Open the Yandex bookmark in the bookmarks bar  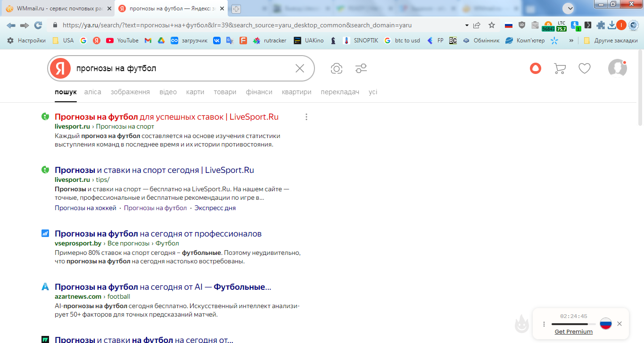click(96, 41)
